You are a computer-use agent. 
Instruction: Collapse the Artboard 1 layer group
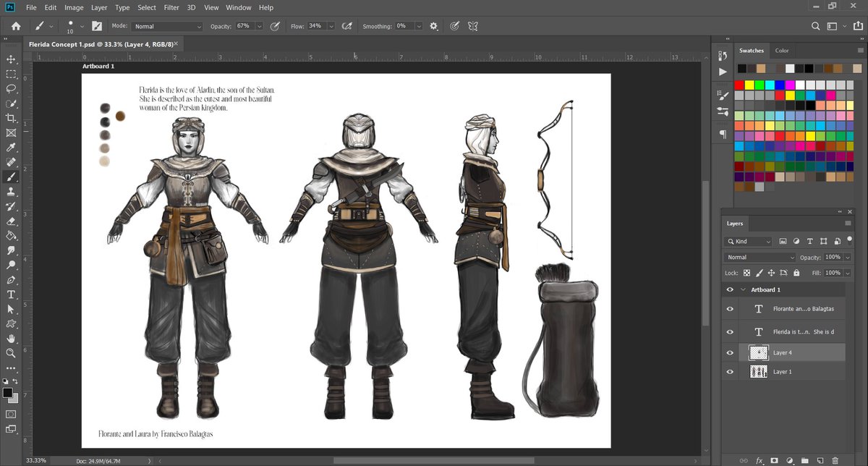click(x=742, y=289)
